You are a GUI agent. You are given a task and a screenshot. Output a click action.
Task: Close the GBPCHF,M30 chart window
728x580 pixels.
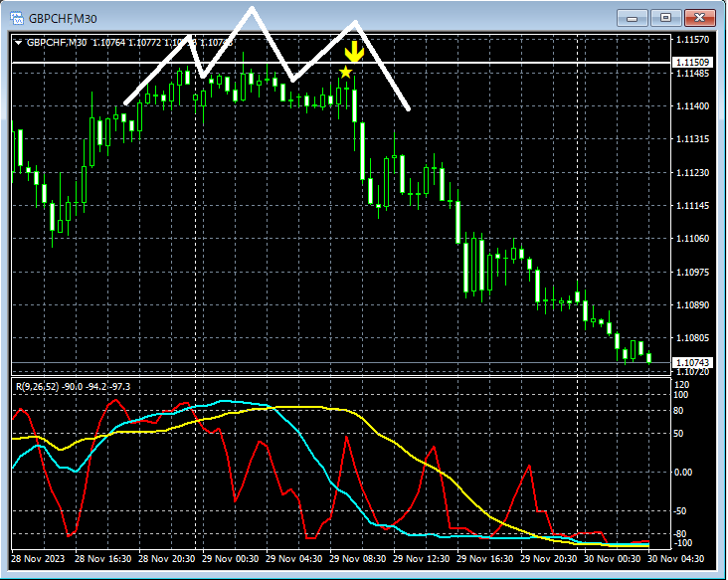pyautogui.click(x=700, y=18)
